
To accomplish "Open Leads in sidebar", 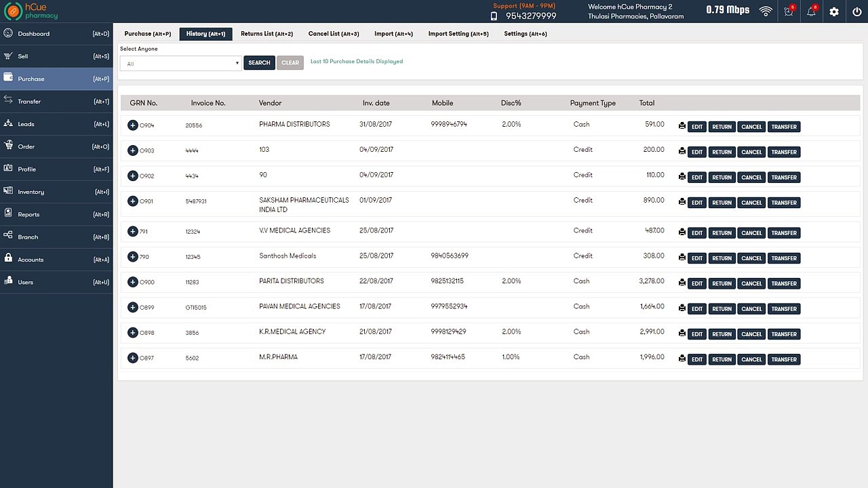I will tap(56, 124).
